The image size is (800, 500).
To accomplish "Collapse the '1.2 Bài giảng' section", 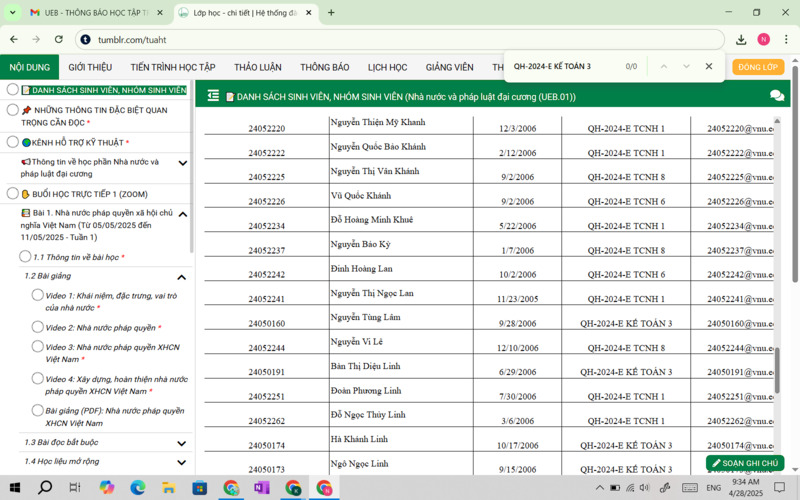I will pos(182,277).
